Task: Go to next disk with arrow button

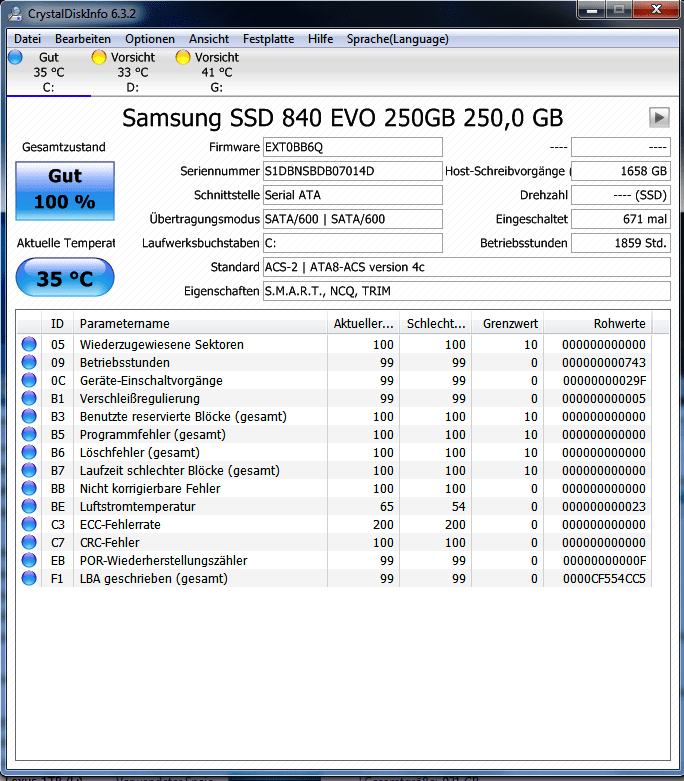Action: pyautogui.click(x=659, y=118)
